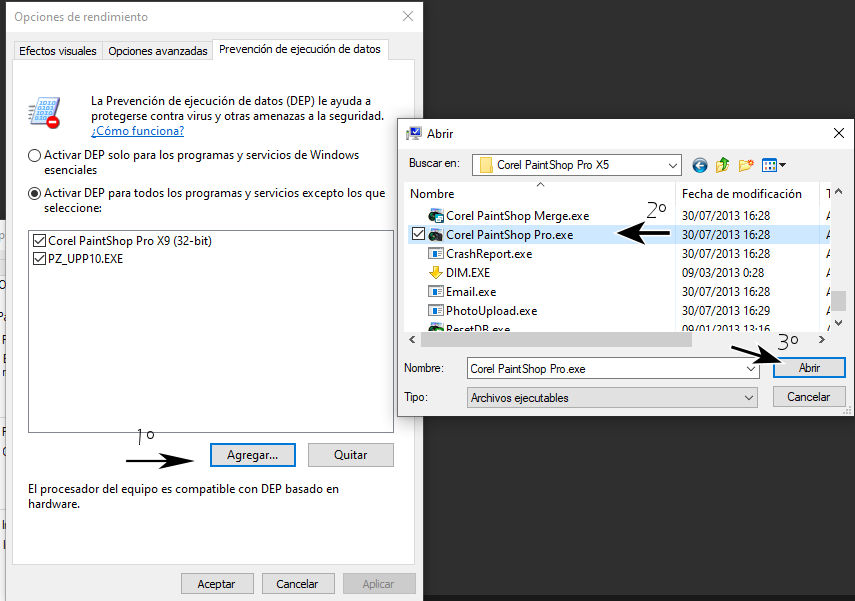Click the Back navigation icon in Abrir dialog

pos(700,165)
